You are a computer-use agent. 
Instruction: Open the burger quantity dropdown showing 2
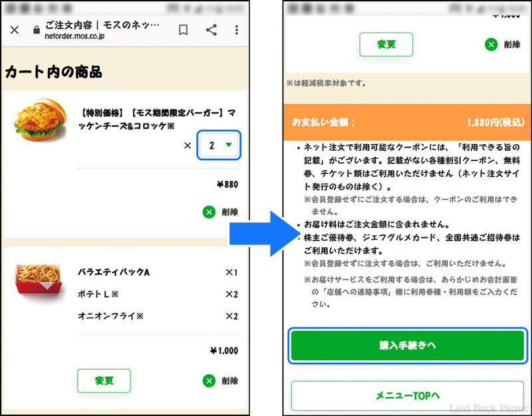tap(219, 145)
